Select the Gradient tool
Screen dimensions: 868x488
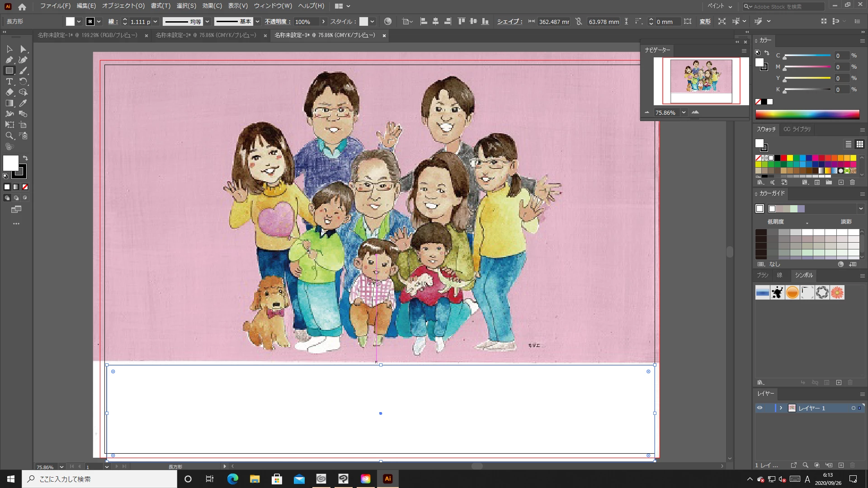(9, 103)
